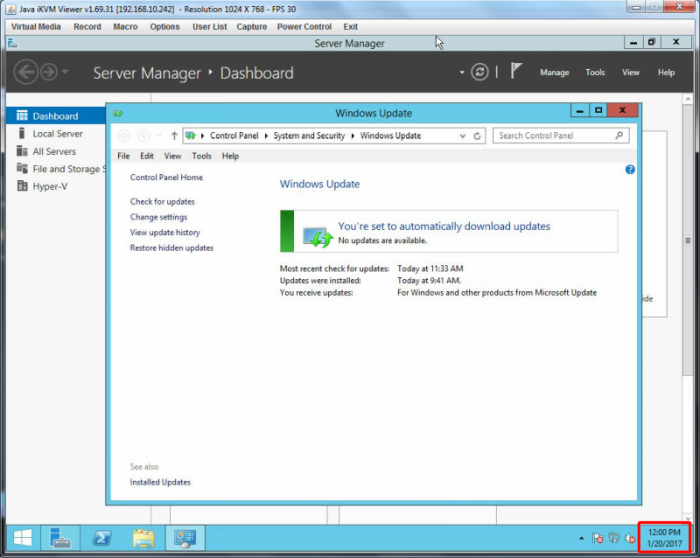Open the Edit menu in Windows Update
The width and height of the screenshot is (700, 558).
click(x=147, y=156)
